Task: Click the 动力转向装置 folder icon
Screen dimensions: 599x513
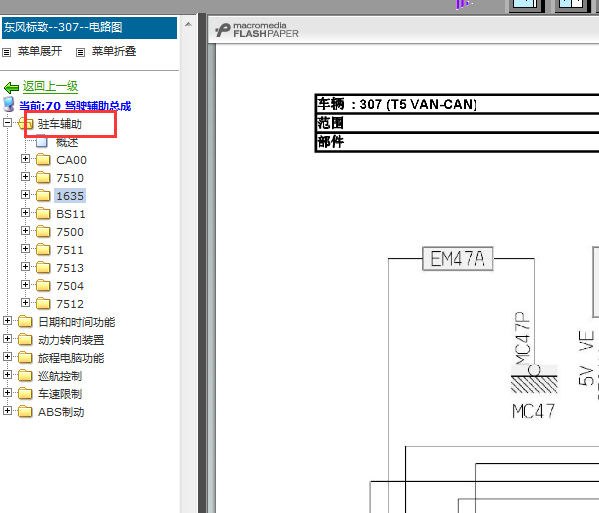Action: click(x=25, y=339)
